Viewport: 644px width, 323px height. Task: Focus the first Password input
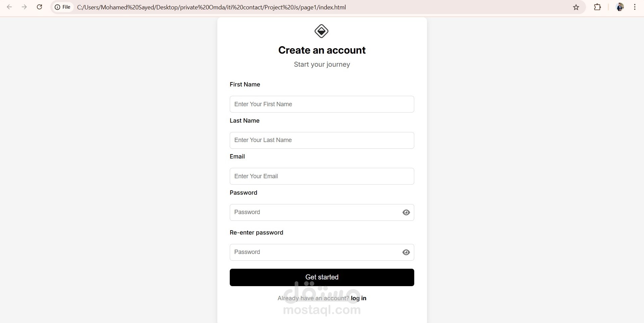click(x=315, y=212)
